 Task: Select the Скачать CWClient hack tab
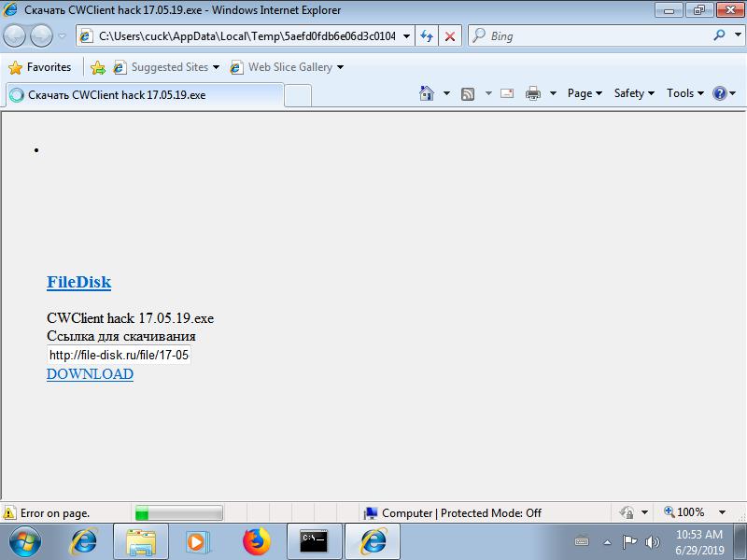pyautogui.click(x=146, y=95)
